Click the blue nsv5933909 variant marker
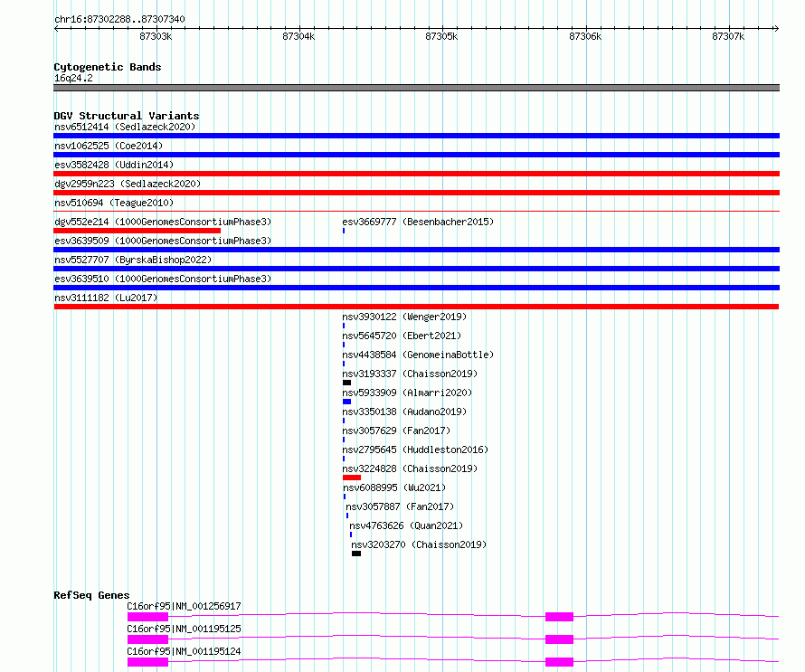Screen dimensions: 805x672 347,402
